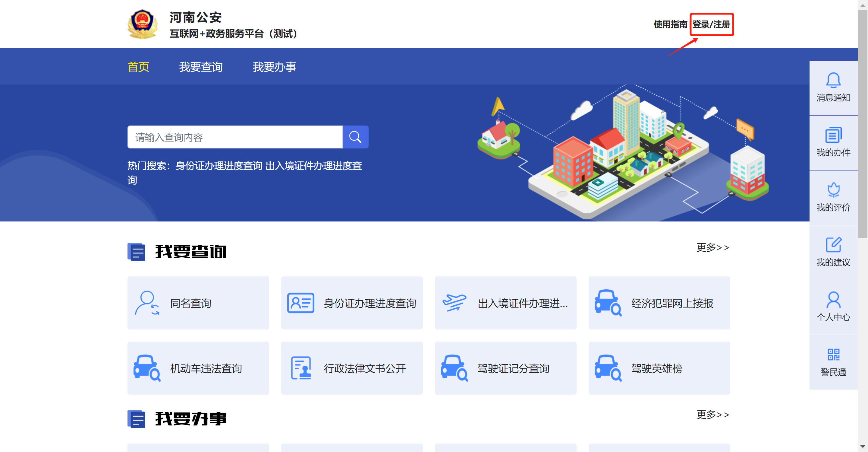Open 身份证办理进度查询 ID card tile

(x=352, y=303)
